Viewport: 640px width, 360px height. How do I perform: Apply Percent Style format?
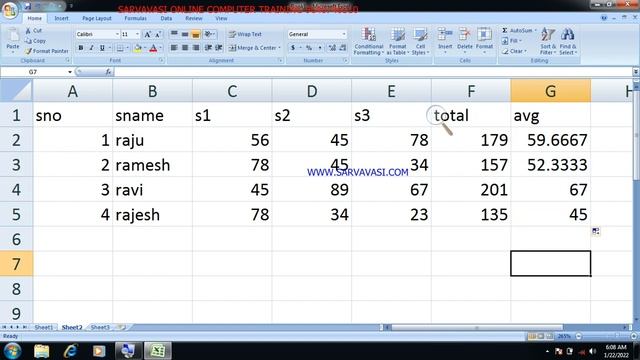(x=309, y=48)
